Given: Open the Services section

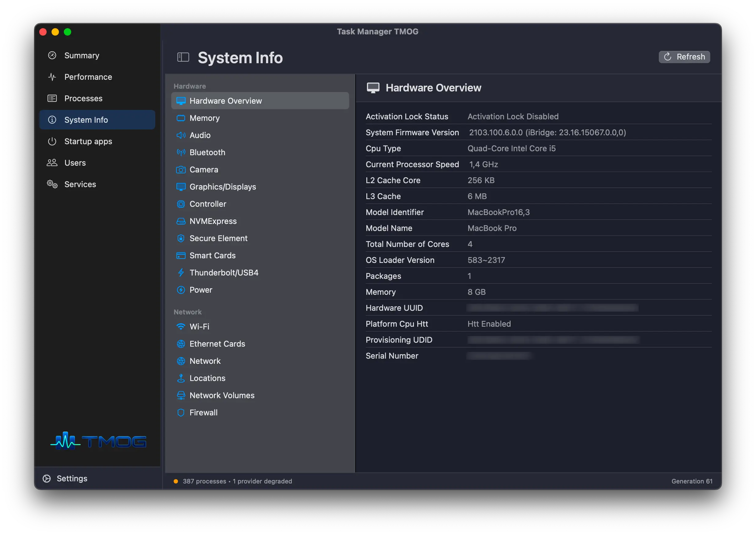Looking at the screenshot, I should [x=97, y=184].
